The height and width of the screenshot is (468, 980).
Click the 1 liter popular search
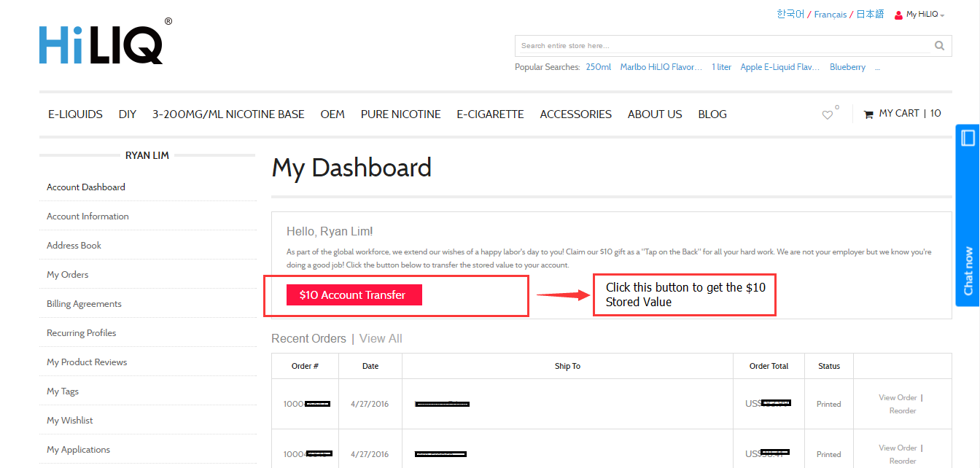pos(722,67)
